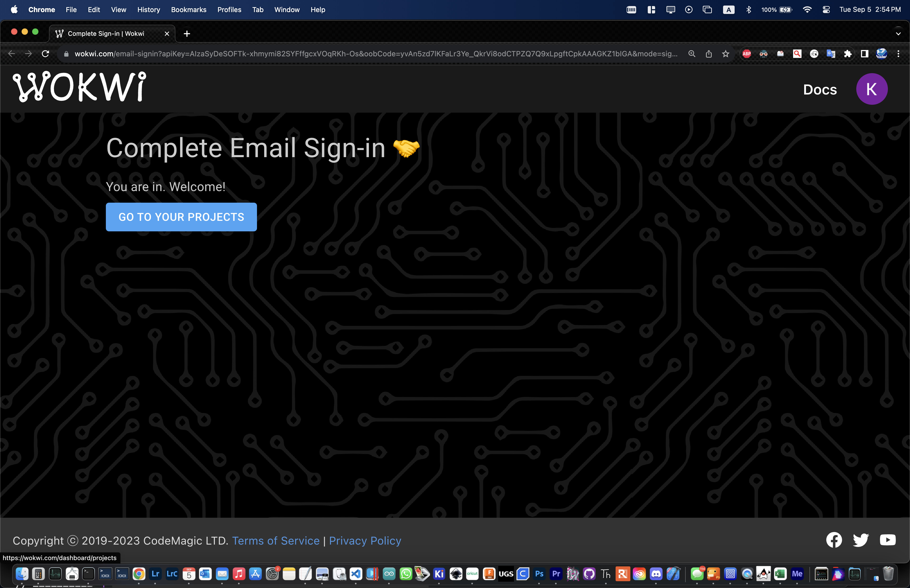
Task: Click the Wi-Fi status icon
Action: coord(807,9)
